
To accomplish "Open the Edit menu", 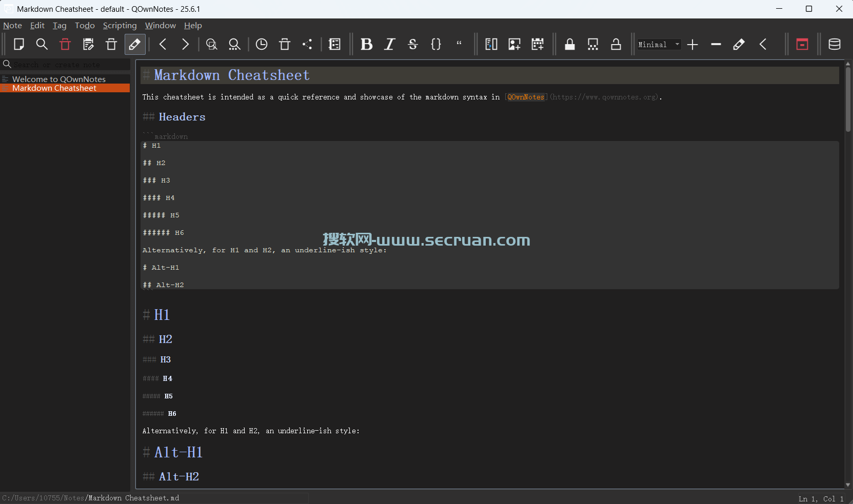I will point(37,26).
